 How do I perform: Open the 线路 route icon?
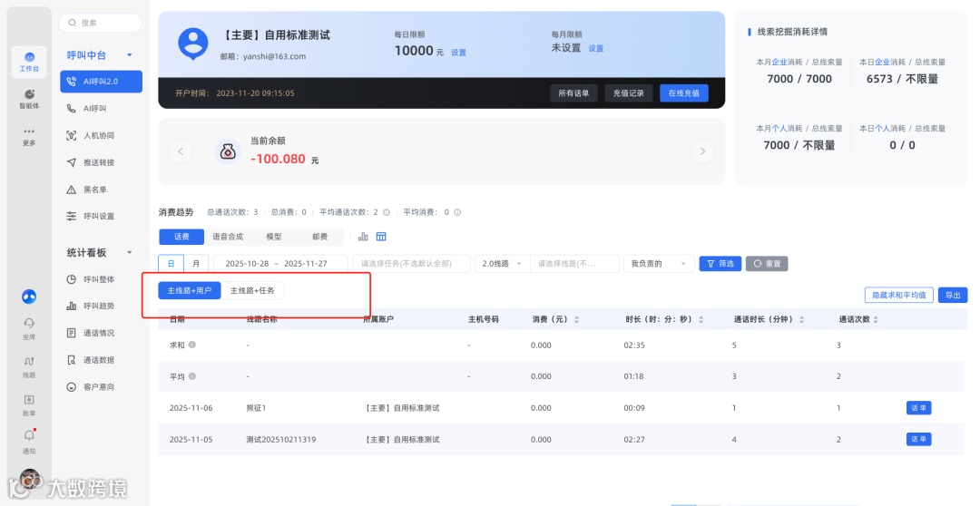pyautogui.click(x=29, y=366)
